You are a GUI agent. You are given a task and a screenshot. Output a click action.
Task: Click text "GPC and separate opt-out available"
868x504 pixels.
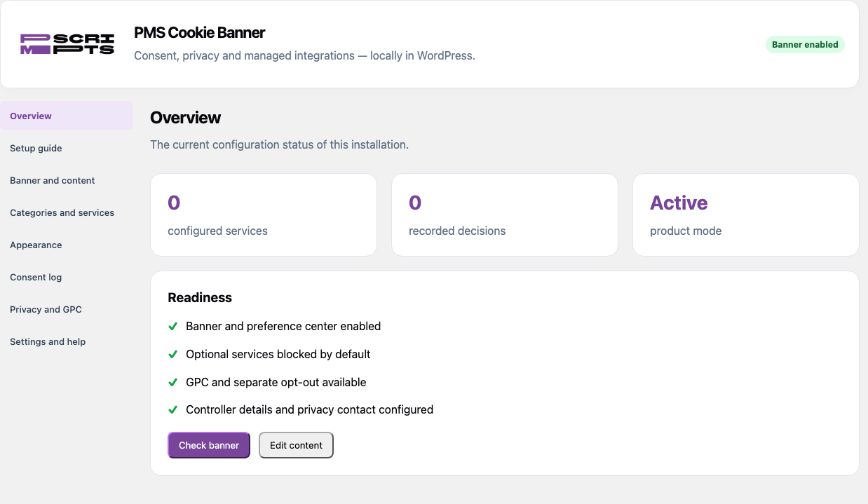pos(276,382)
